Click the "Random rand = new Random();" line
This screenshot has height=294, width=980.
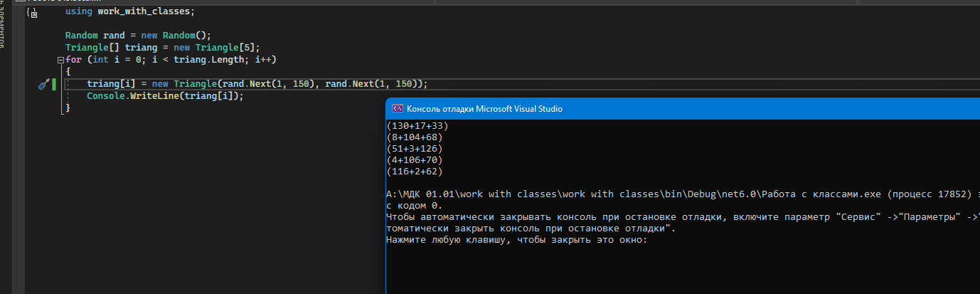(x=139, y=36)
